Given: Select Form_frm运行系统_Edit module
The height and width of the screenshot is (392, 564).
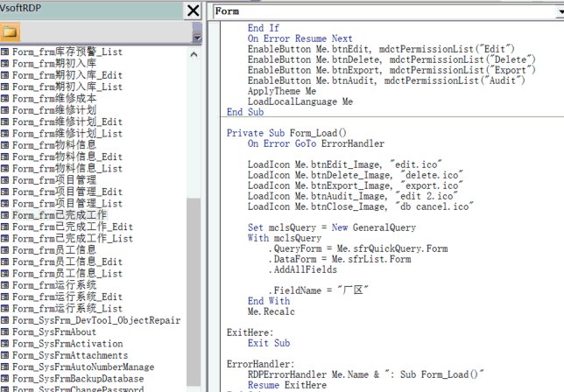Looking at the screenshot, I should [x=67, y=297].
